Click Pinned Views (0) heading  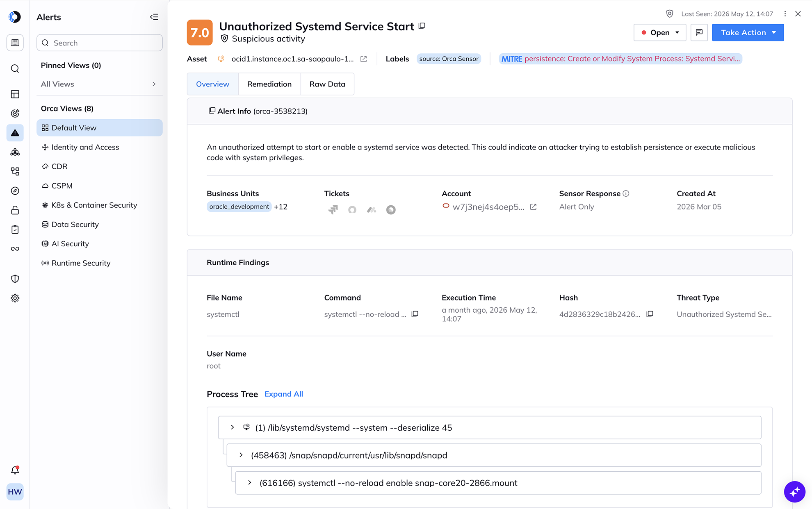tap(71, 65)
